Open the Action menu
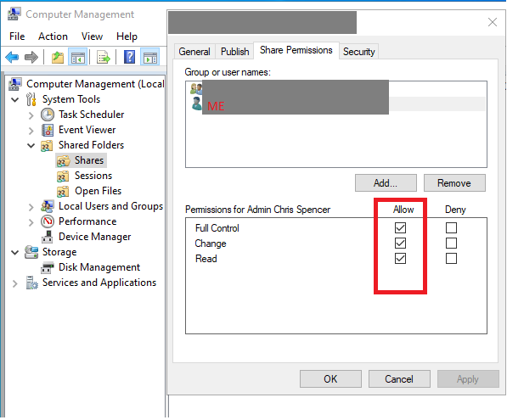 (53, 36)
